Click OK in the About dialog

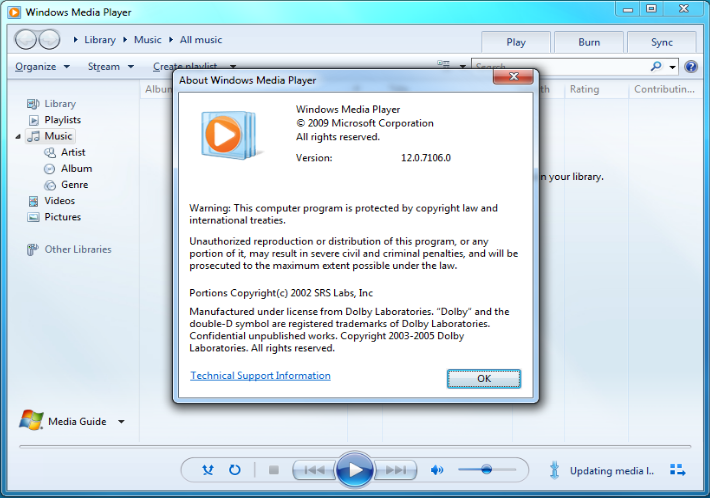coord(484,378)
